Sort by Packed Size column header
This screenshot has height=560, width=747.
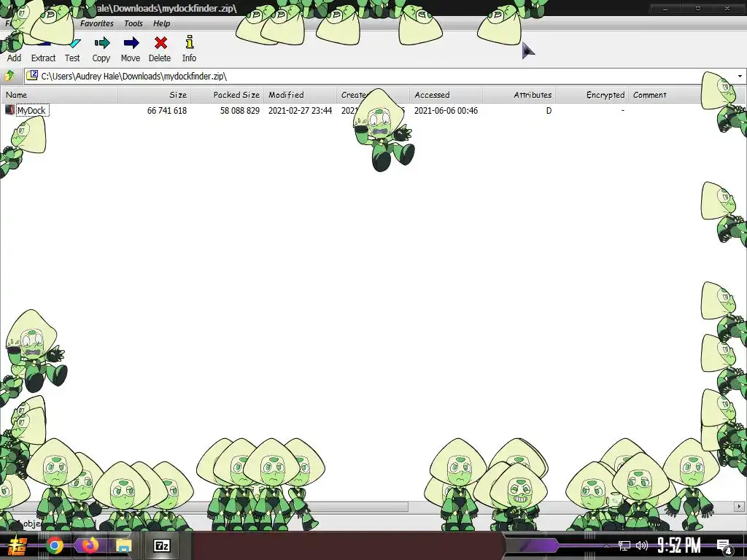click(x=228, y=95)
